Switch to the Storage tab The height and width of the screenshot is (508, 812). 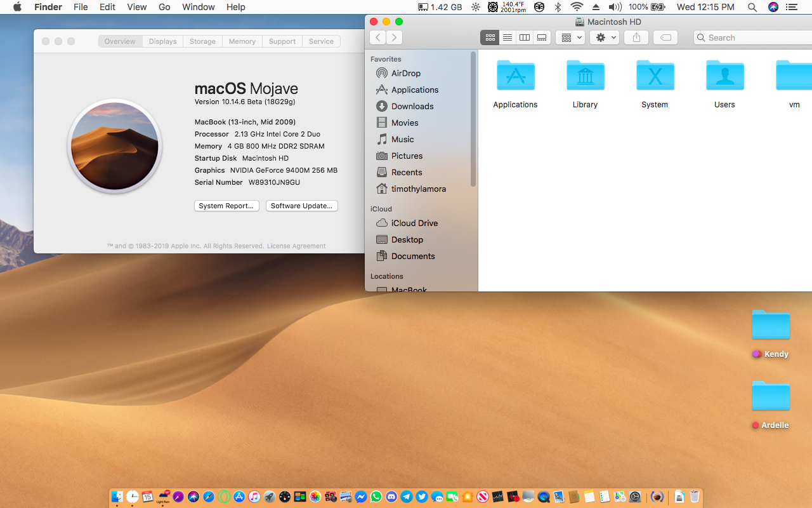202,41
